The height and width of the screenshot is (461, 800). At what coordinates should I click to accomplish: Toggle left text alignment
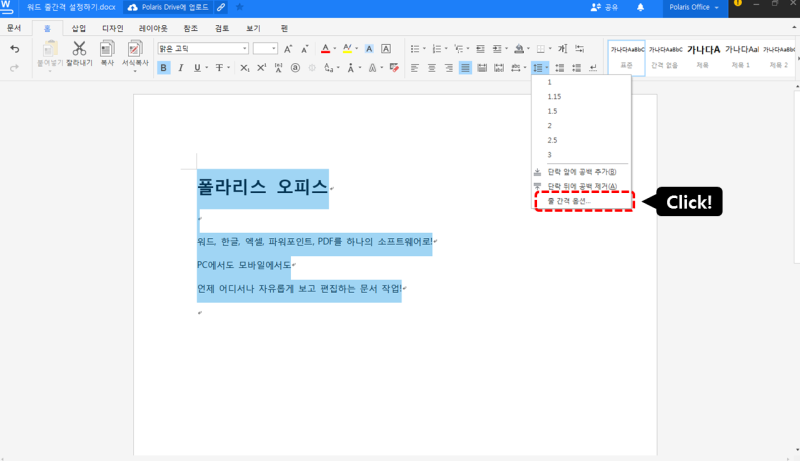click(415, 68)
